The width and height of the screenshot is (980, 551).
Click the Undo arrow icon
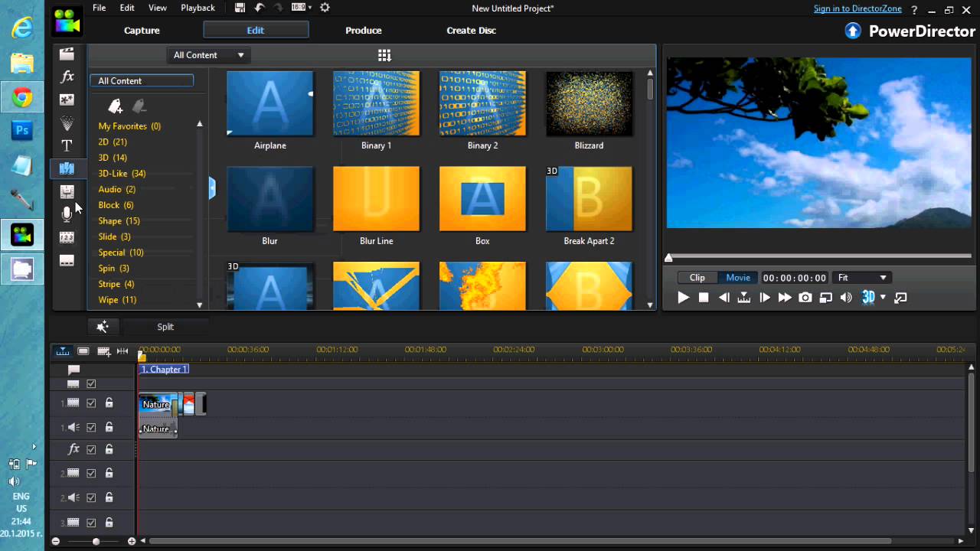click(260, 8)
